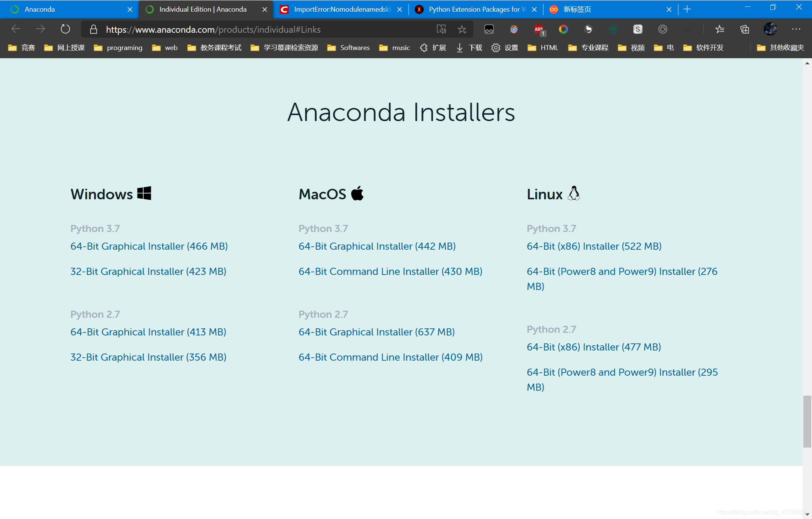This screenshot has height=519, width=812.
Task: Click the lock icon in the address bar
Action: [94, 29]
